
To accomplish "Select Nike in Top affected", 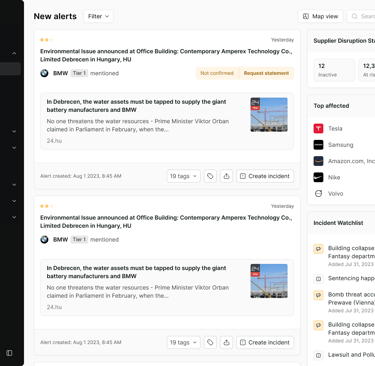I will (334, 177).
